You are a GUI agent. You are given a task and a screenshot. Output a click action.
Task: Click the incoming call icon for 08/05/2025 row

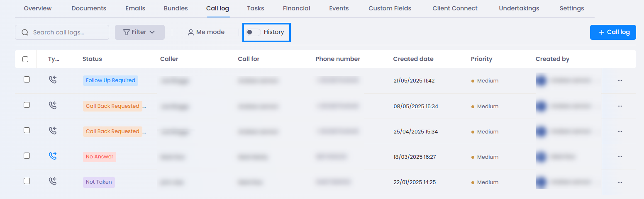52,106
